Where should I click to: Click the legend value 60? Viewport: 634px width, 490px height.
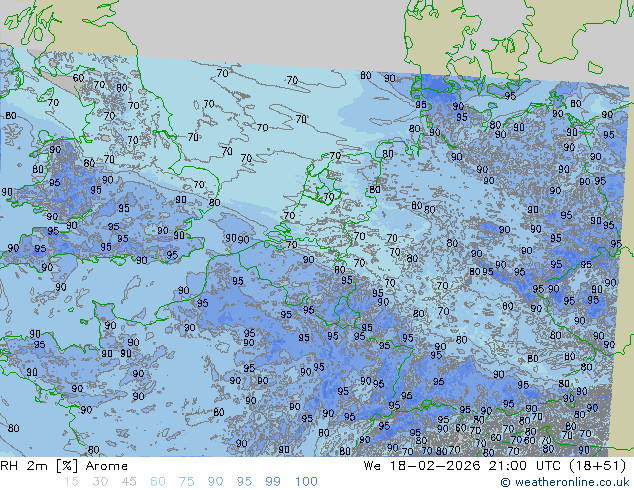158,482
